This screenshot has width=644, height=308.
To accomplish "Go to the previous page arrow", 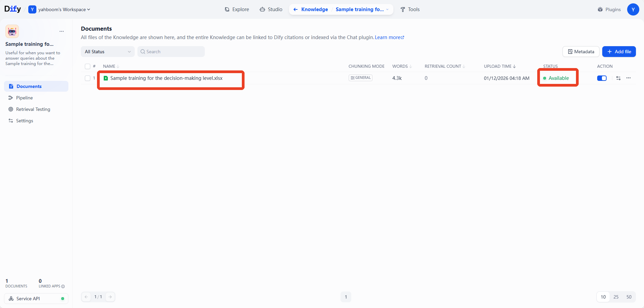I will coord(86,297).
